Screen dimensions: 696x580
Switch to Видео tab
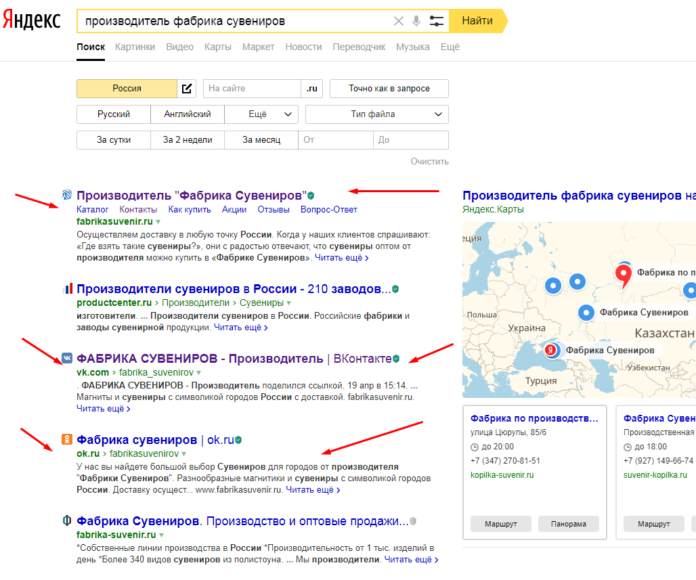[x=180, y=47]
